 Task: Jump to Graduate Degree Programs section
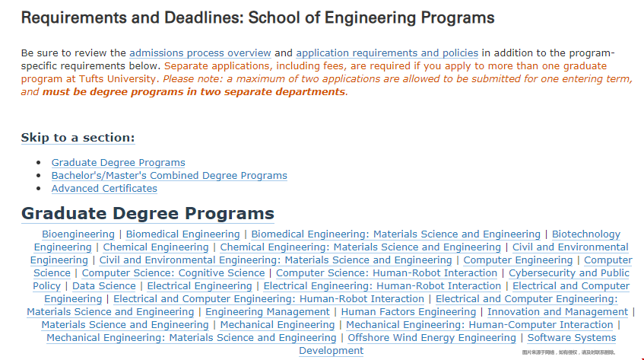click(x=119, y=163)
